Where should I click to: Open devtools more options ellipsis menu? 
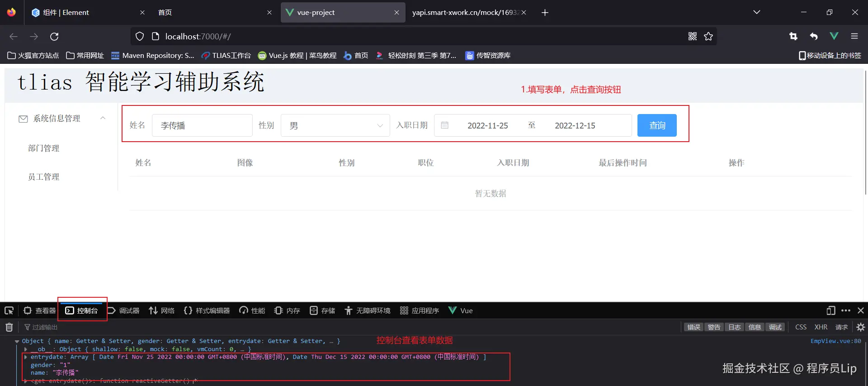(x=846, y=310)
